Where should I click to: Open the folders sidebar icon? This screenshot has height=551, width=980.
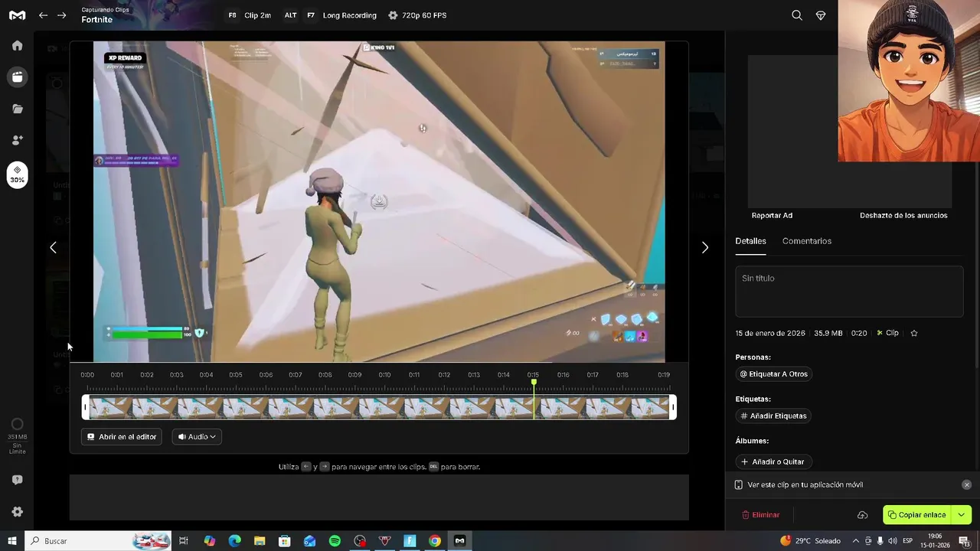[x=17, y=109]
